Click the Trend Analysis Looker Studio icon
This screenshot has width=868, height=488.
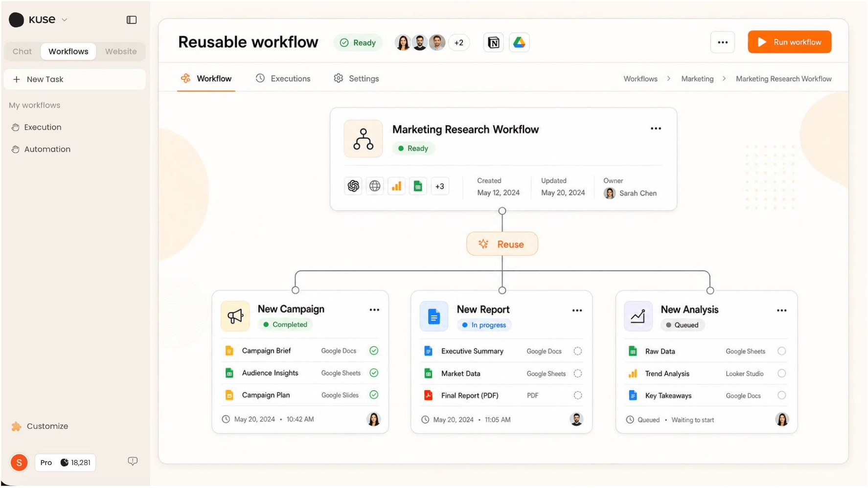(x=633, y=374)
